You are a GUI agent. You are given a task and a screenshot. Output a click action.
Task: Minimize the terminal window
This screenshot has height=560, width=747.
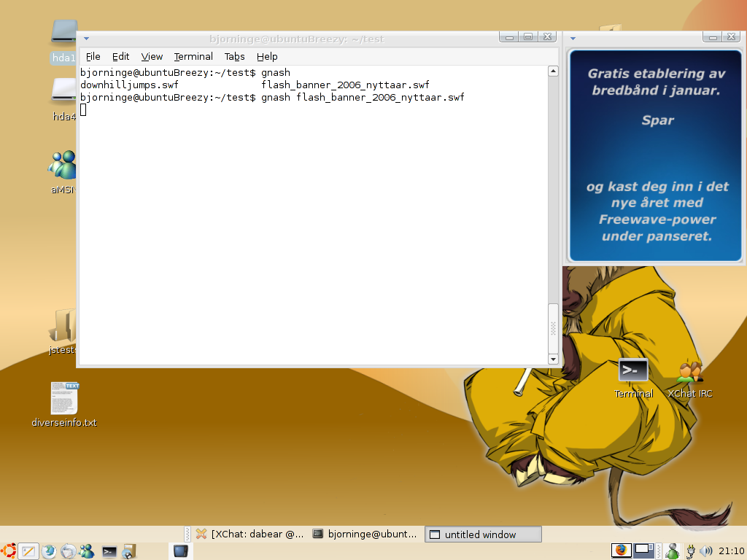509,37
